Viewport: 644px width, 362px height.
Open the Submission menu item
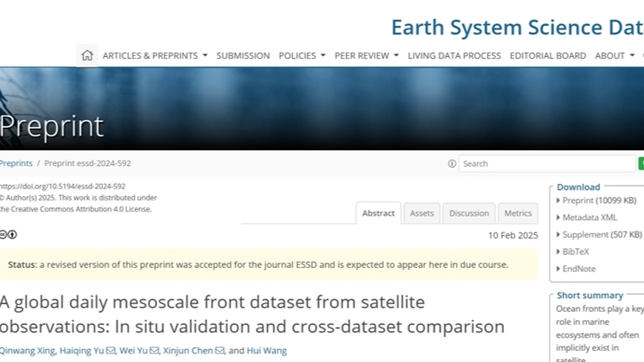point(244,55)
